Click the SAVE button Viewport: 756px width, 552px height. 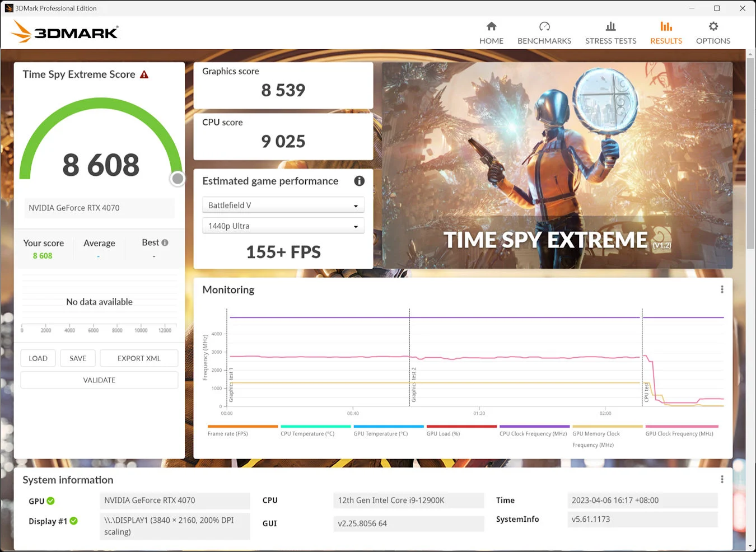point(78,358)
